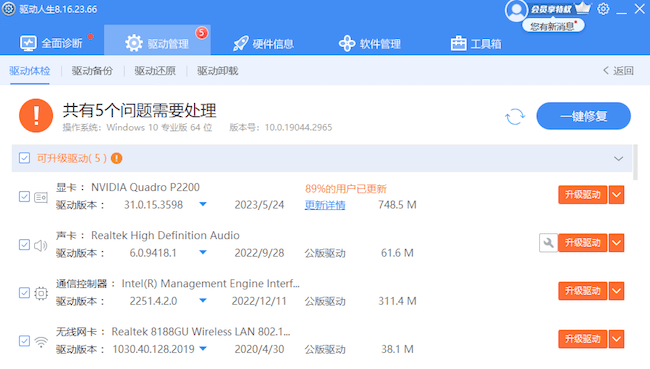Click 升级驱动 for Realtek High Definition Audio
This screenshot has width=650, height=369.
pyautogui.click(x=582, y=243)
